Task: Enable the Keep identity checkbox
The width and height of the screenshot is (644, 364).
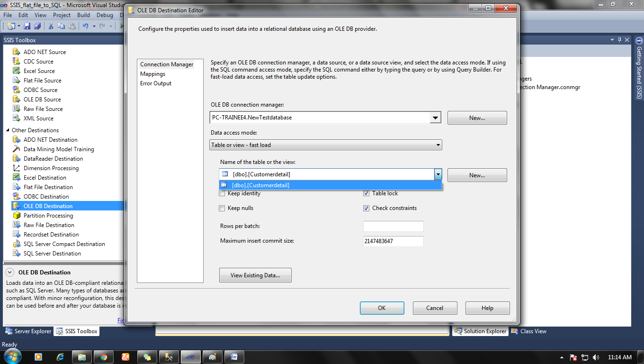Action: [x=222, y=193]
